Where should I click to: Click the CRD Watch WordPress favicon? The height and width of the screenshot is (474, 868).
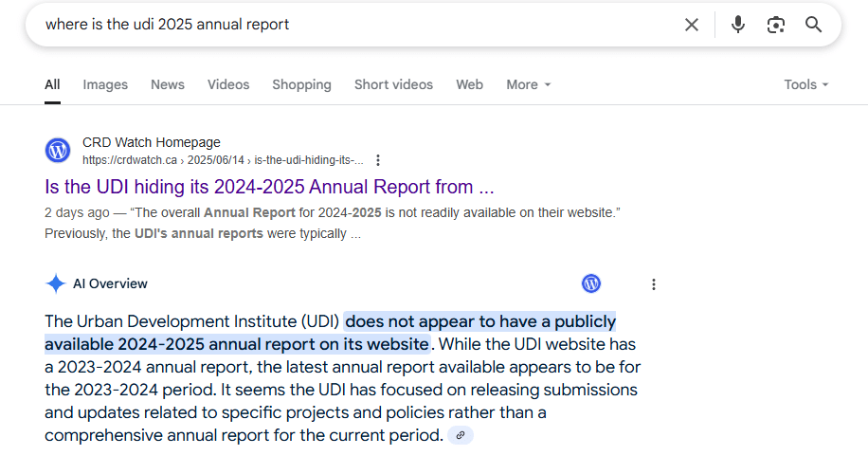[x=58, y=150]
